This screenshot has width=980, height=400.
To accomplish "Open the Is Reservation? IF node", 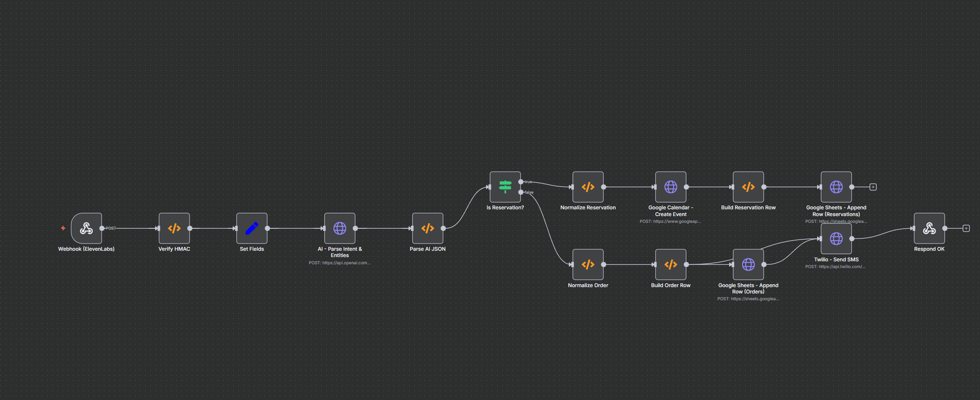I will tap(505, 187).
